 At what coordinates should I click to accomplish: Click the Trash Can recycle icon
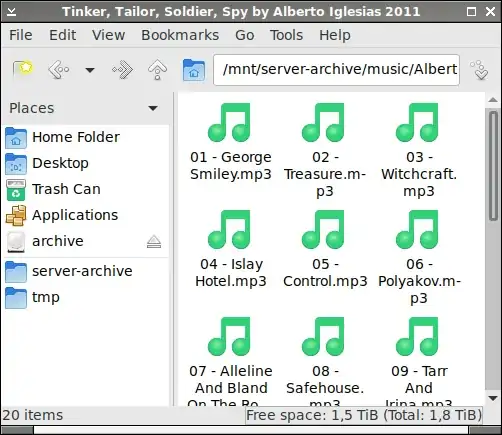point(16,190)
